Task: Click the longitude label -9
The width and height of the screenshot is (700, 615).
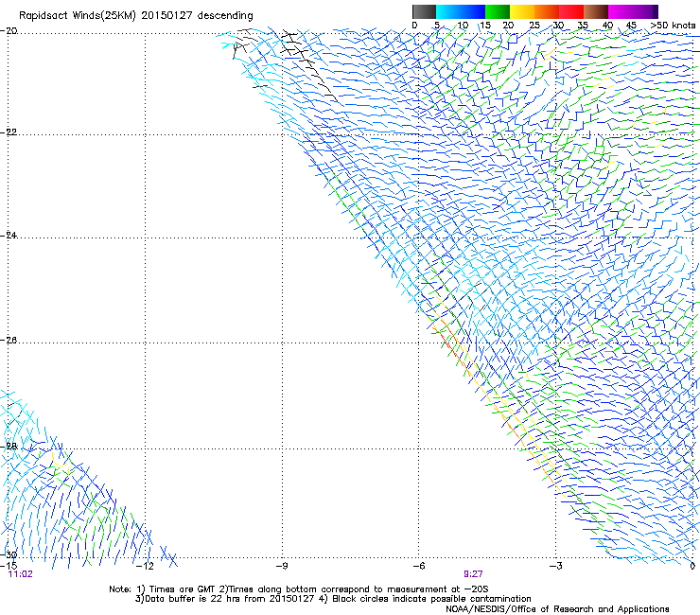Action: pyautogui.click(x=282, y=566)
